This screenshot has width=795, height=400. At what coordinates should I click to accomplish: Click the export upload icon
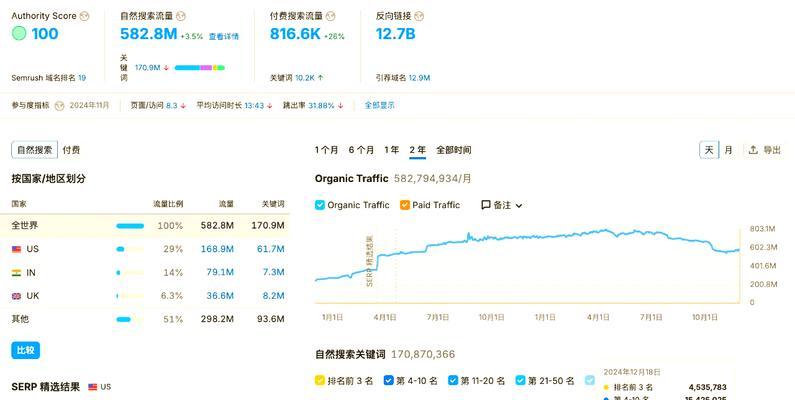coord(753,150)
